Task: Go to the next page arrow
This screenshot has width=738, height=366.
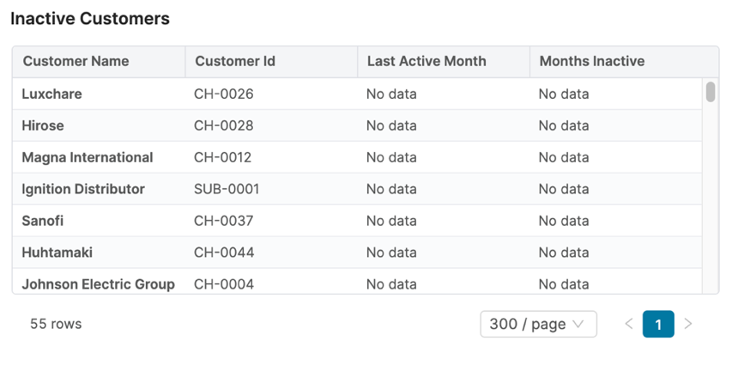Action: (688, 324)
